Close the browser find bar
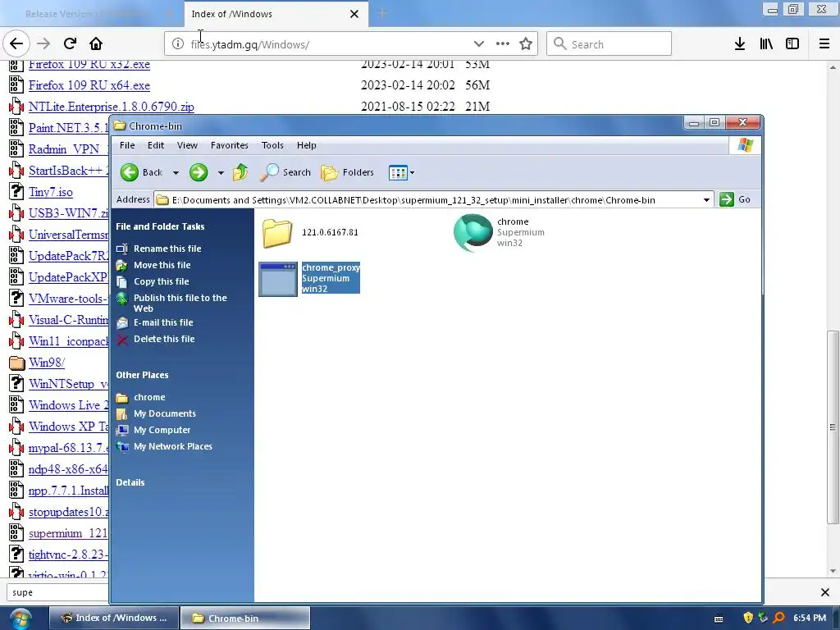 point(825,592)
